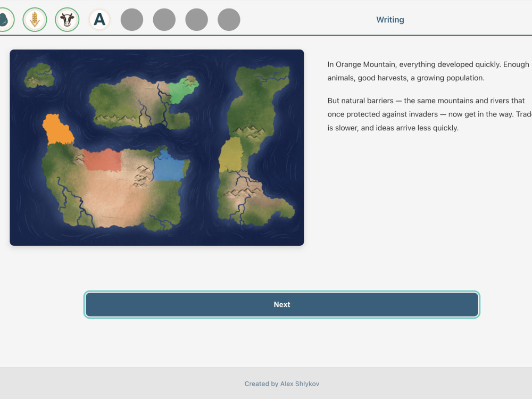Click 'Created by Alex Shlykov' footer text

[282, 384]
